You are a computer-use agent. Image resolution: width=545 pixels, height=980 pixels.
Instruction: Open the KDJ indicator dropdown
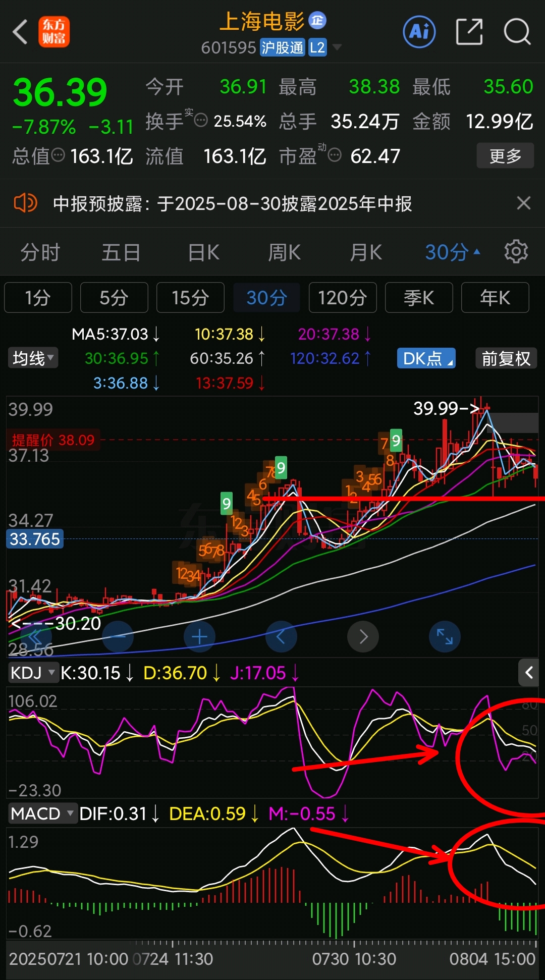click(x=33, y=673)
